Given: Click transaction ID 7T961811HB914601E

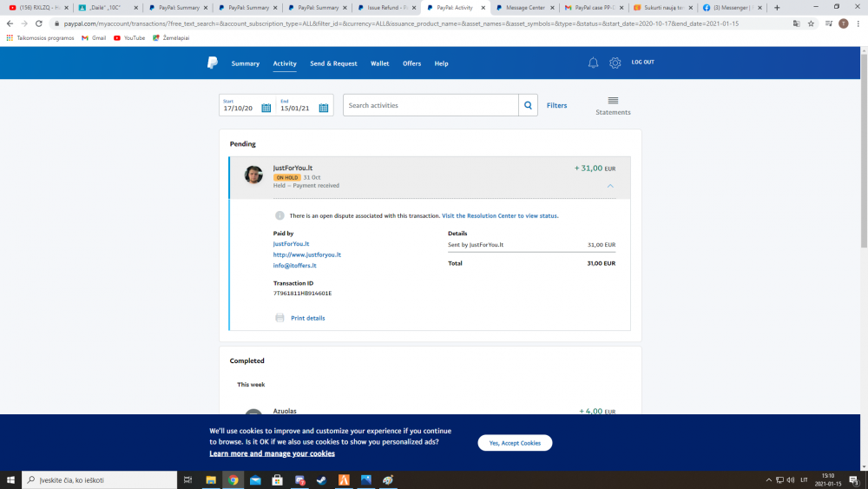Looking at the screenshot, I should [302, 294].
